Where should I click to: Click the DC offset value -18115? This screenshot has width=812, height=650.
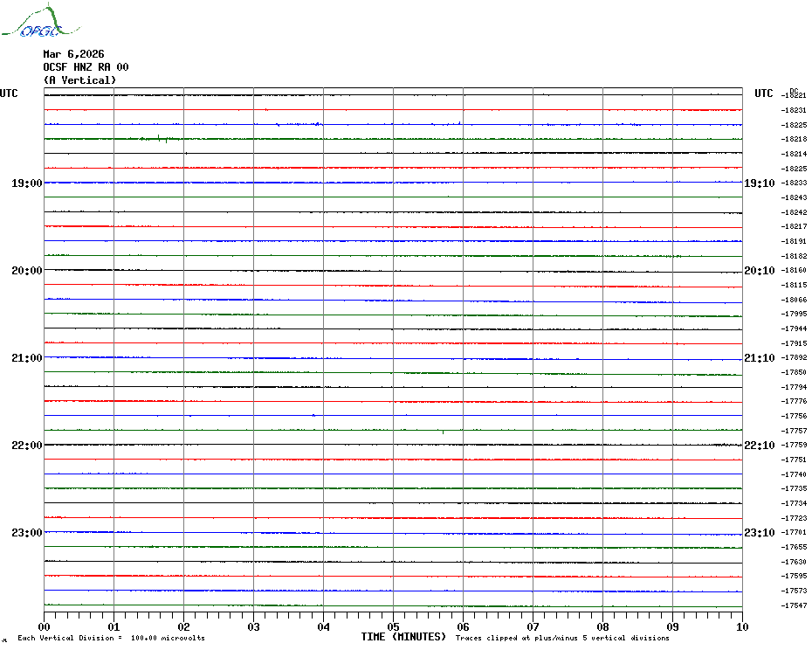coord(794,285)
